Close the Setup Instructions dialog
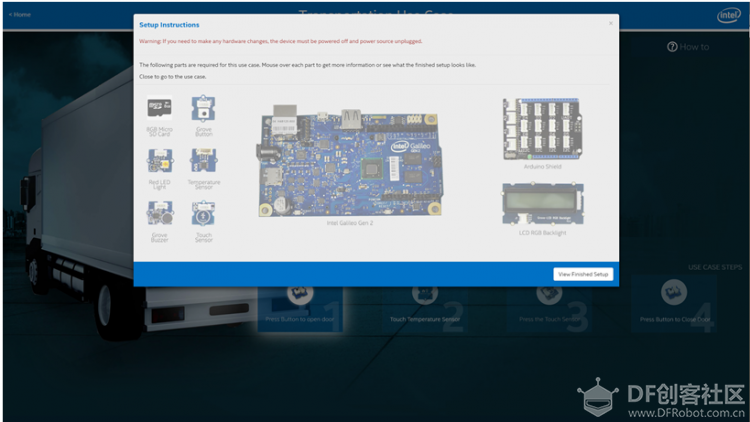 pyautogui.click(x=611, y=23)
